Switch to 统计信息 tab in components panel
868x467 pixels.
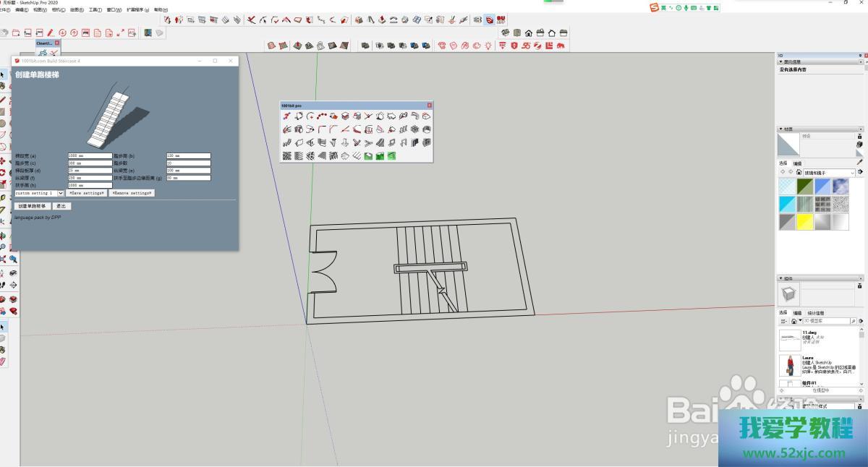pyautogui.click(x=814, y=313)
